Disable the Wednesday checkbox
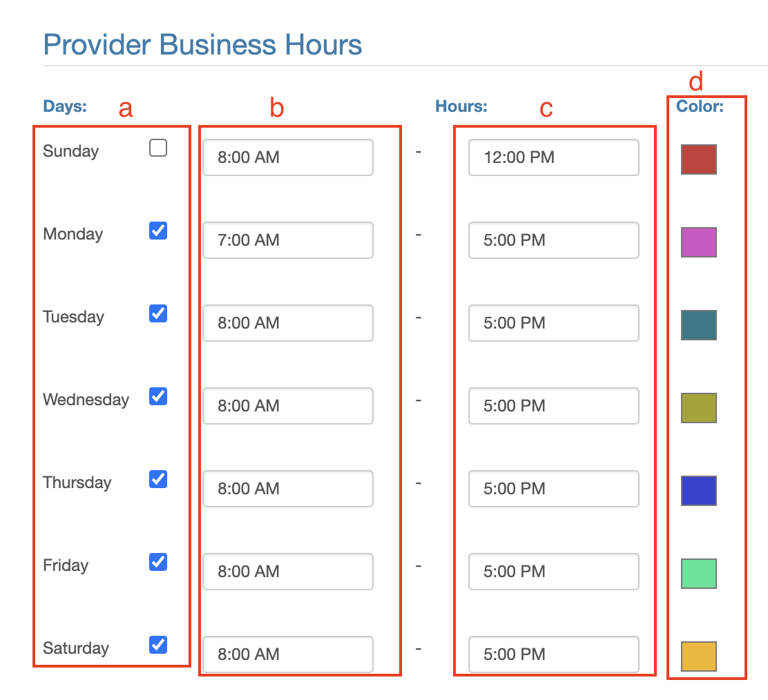768x700 pixels. point(158,396)
